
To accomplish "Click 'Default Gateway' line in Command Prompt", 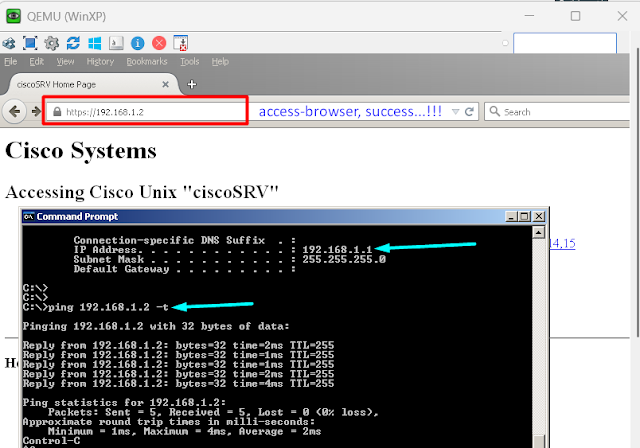I will [x=184, y=269].
